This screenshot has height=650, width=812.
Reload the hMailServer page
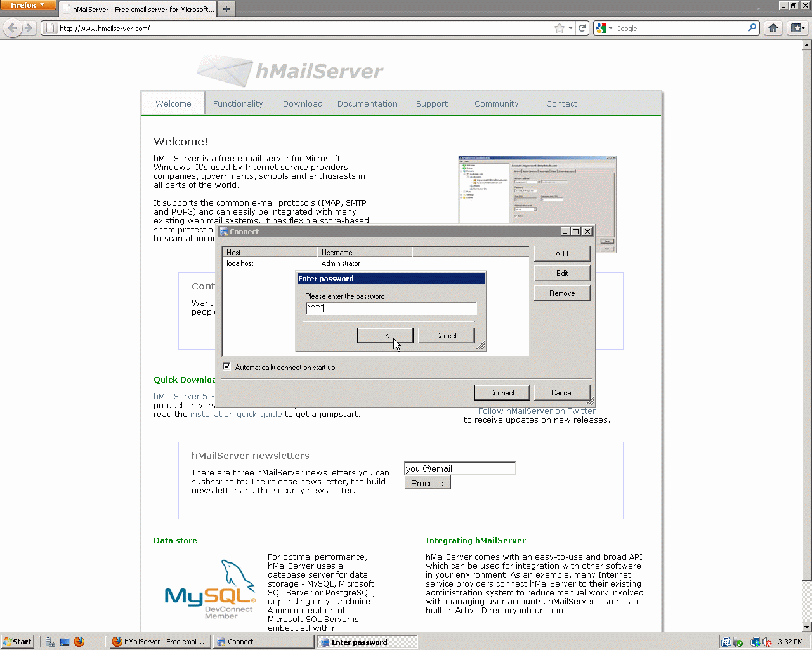coord(582,28)
